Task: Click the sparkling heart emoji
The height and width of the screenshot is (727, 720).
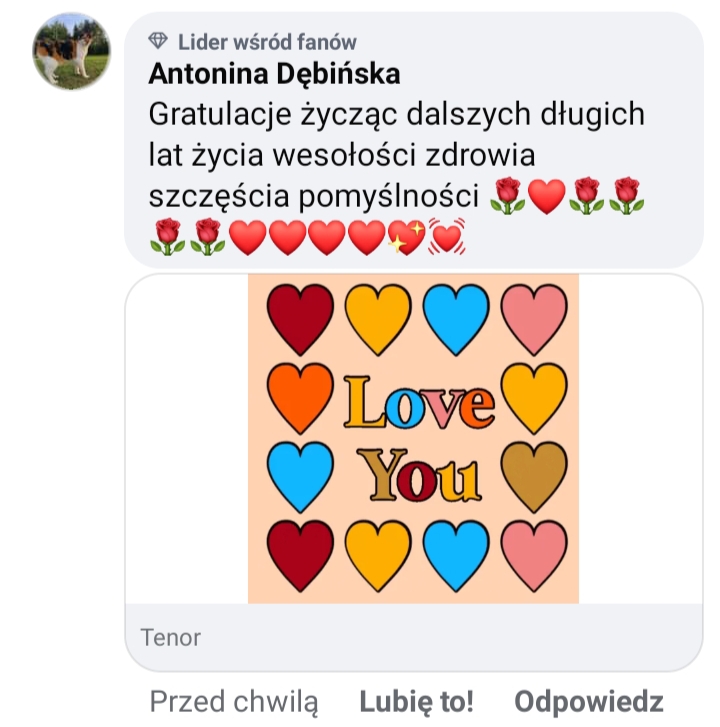Action: click(x=406, y=236)
